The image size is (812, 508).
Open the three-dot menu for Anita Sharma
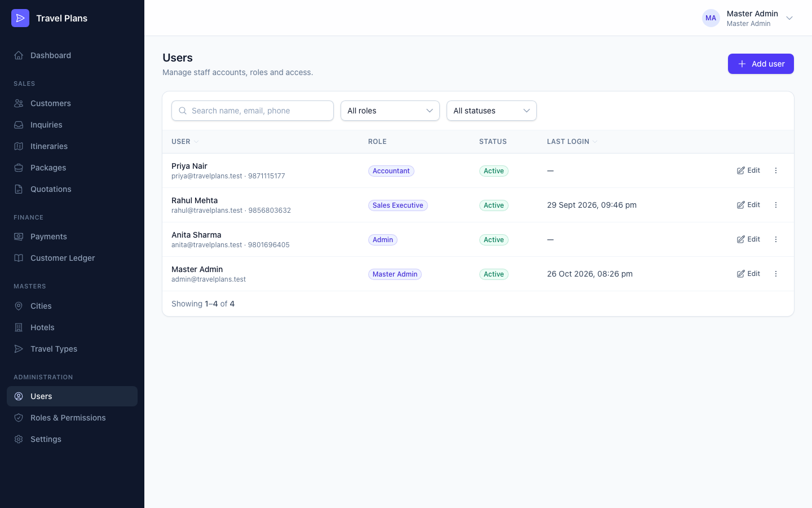(x=776, y=239)
